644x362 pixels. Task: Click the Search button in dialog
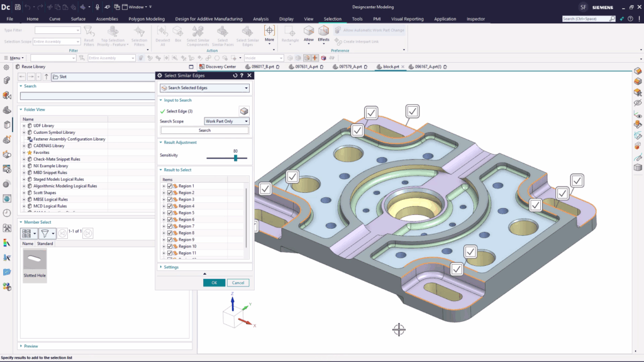[204, 130]
